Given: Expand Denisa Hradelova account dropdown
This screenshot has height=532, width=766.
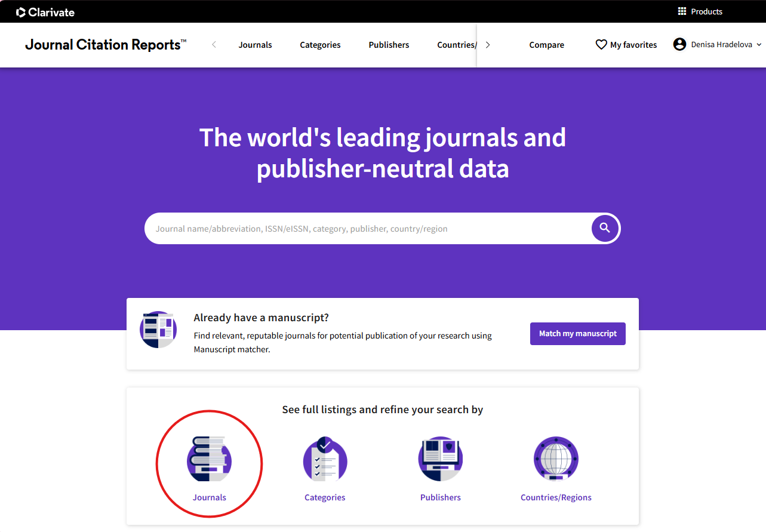Looking at the screenshot, I should [x=759, y=45].
